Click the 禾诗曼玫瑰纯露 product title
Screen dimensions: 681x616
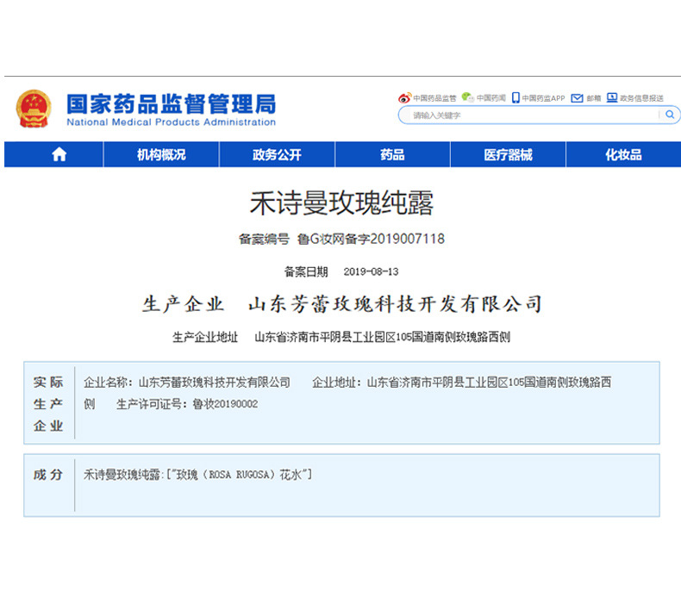(341, 203)
